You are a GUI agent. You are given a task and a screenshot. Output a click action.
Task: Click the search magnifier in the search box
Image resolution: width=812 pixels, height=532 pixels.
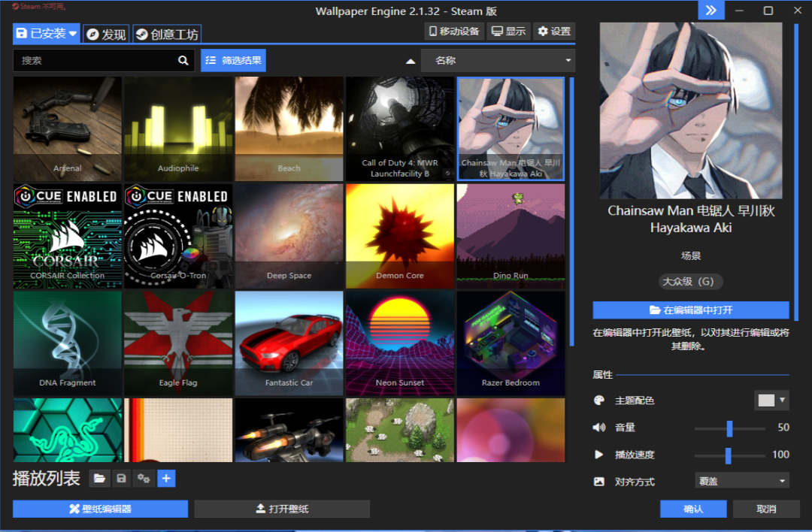point(183,60)
